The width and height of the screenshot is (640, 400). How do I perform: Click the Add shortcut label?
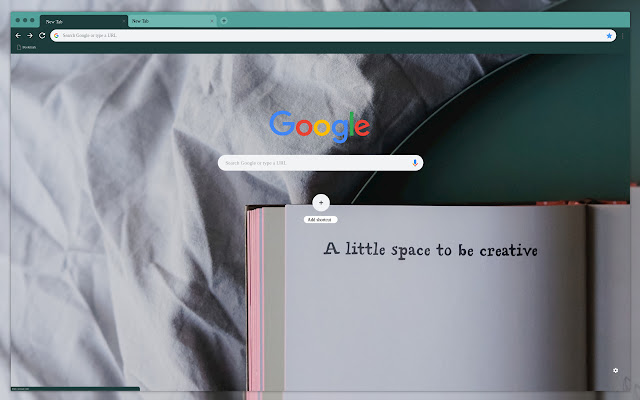click(320, 220)
